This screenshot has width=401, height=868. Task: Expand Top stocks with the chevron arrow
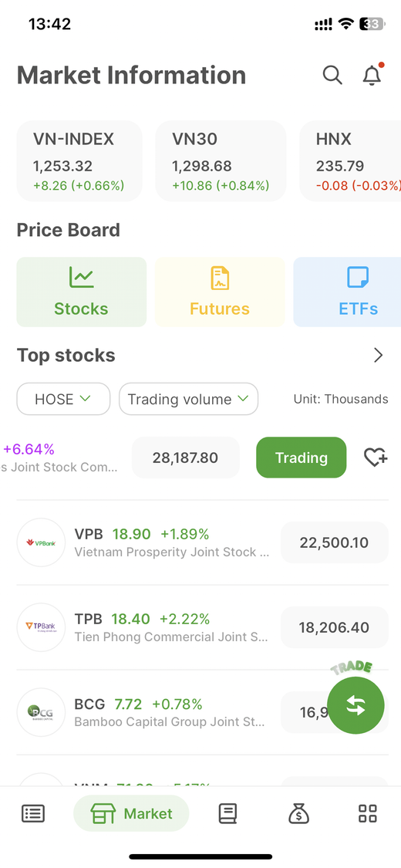[379, 355]
